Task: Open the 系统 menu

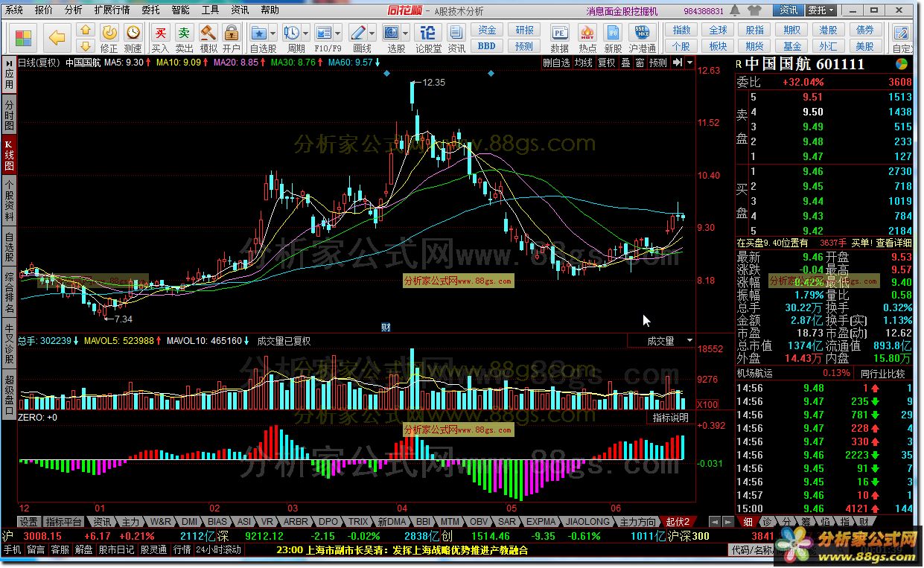Action: tap(14, 10)
